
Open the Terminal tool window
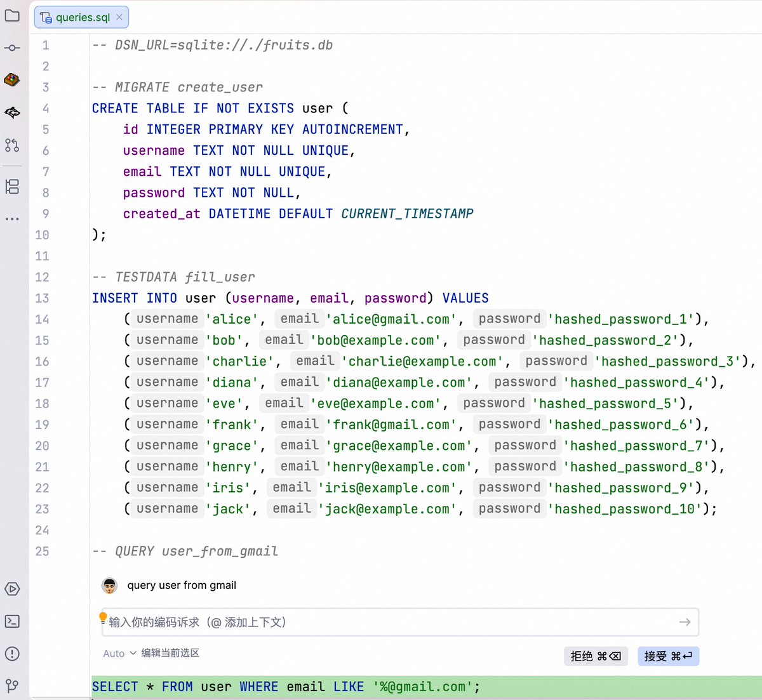pyautogui.click(x=12, y=621)
